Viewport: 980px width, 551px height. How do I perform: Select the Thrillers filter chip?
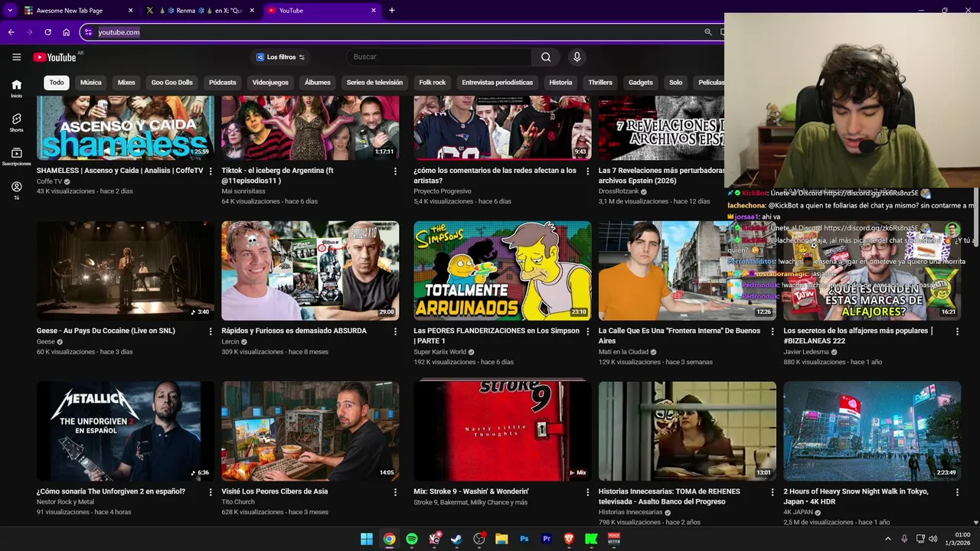(600, 83)
